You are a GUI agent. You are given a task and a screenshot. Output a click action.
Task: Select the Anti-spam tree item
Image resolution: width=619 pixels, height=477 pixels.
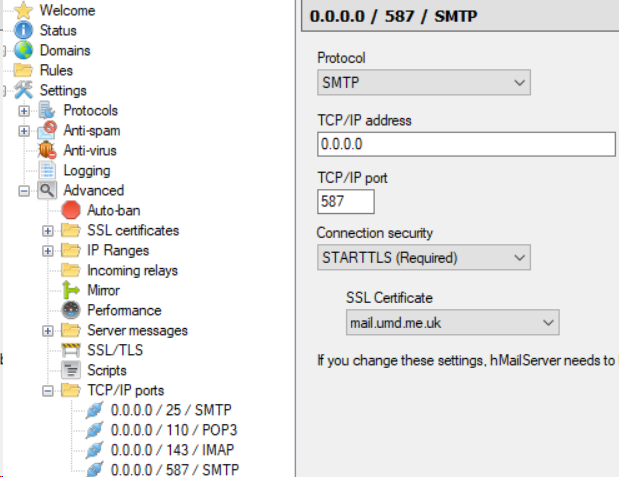click(92, 130)
